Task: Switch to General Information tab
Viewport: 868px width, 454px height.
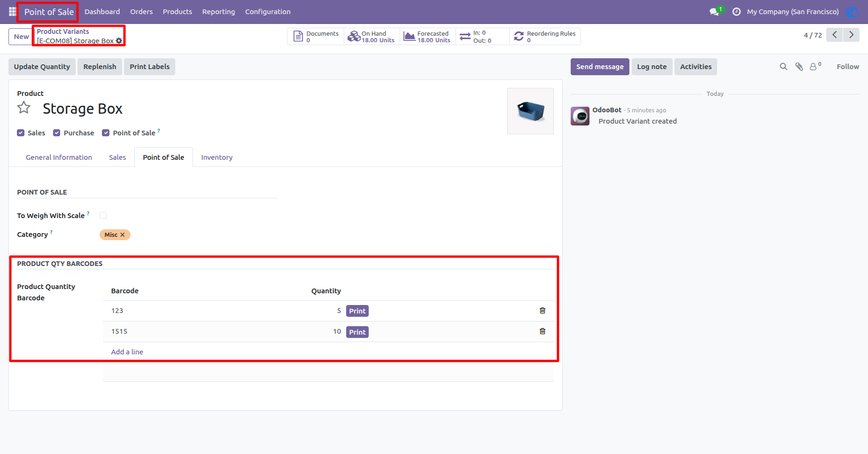Action: click(59, 157)
